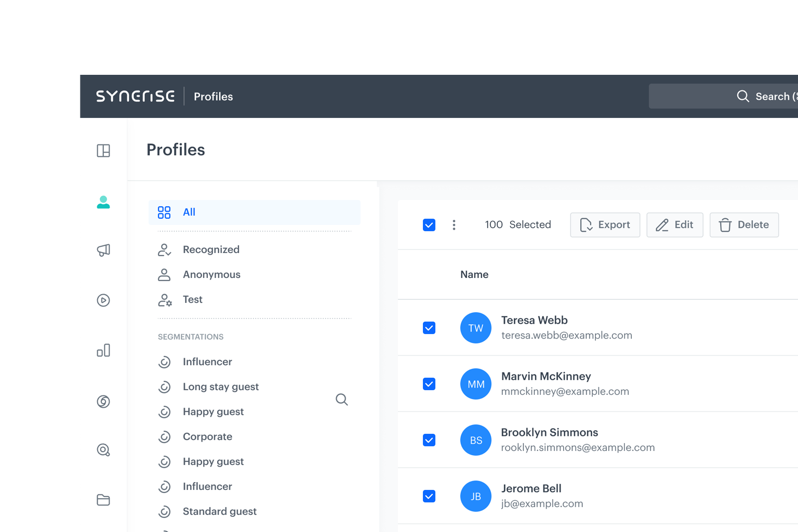Select the Profiles person icon in sidebar
The height and width of the screenshot is (532, 798).
(x=103, y=203)
